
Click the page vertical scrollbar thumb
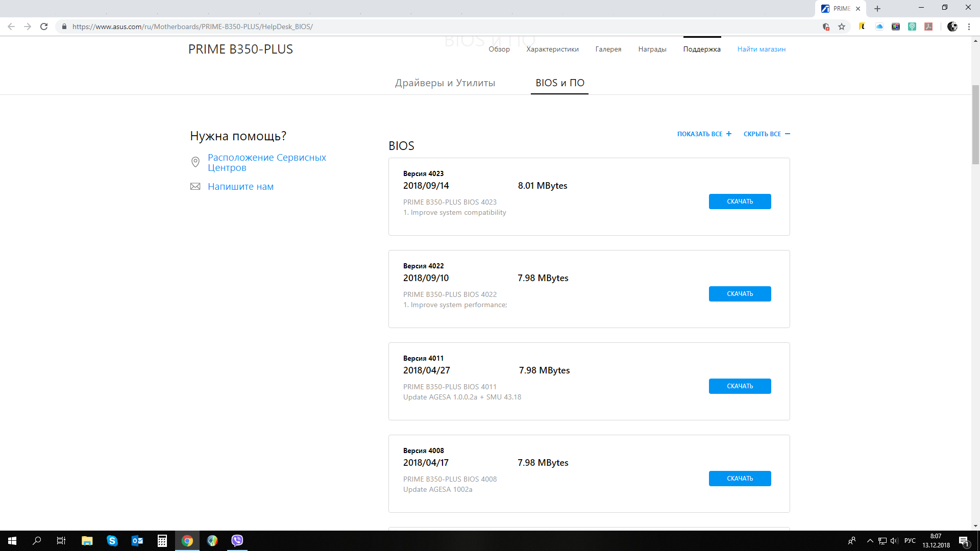(x=975, y=125)
